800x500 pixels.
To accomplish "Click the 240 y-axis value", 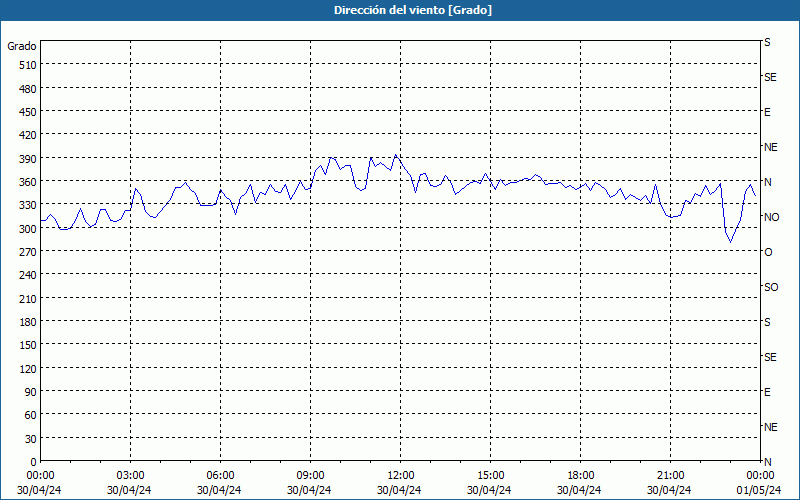I will point(28,276).
